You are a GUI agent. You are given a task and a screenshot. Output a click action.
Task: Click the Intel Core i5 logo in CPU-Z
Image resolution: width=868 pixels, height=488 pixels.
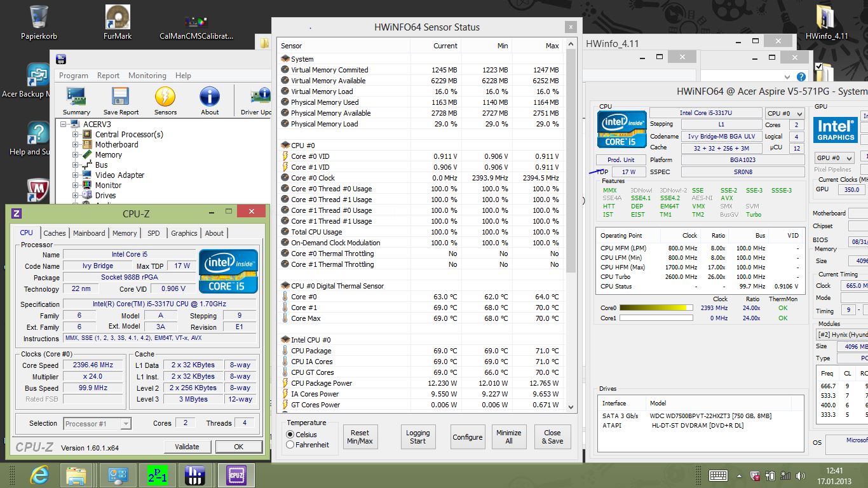click(228, 271)
